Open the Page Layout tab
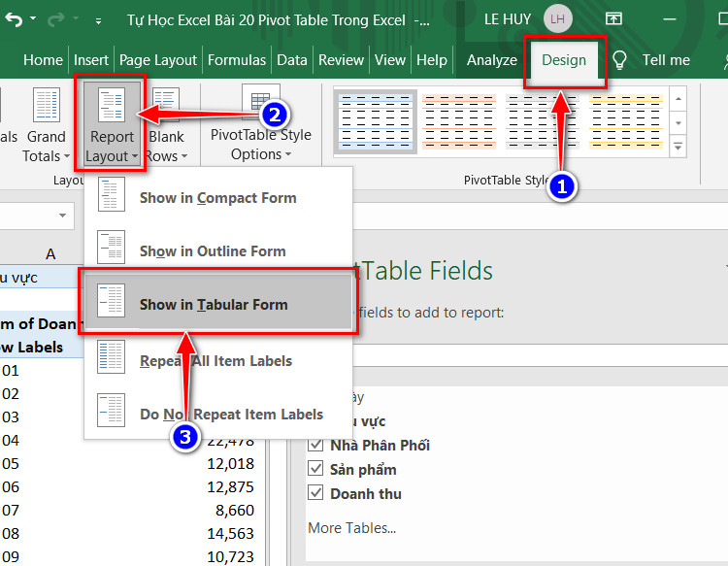Viewport: 728px width, 566px height. [x=158, y=60]
